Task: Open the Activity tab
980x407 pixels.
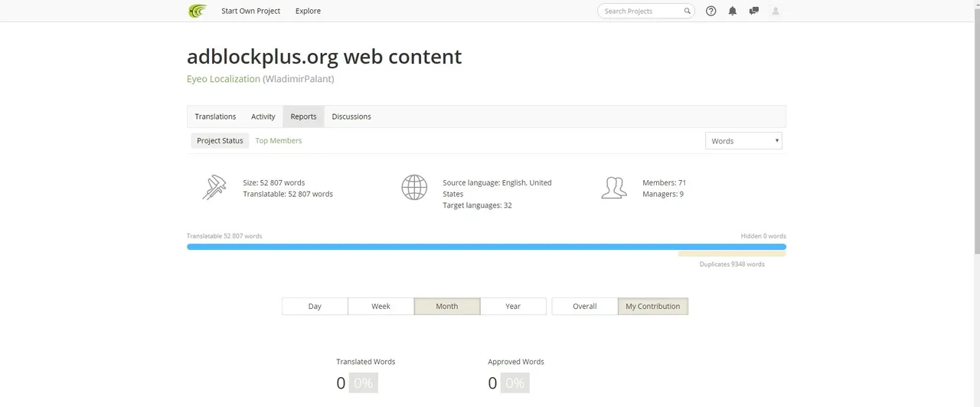Action: (x=263, y=117)
